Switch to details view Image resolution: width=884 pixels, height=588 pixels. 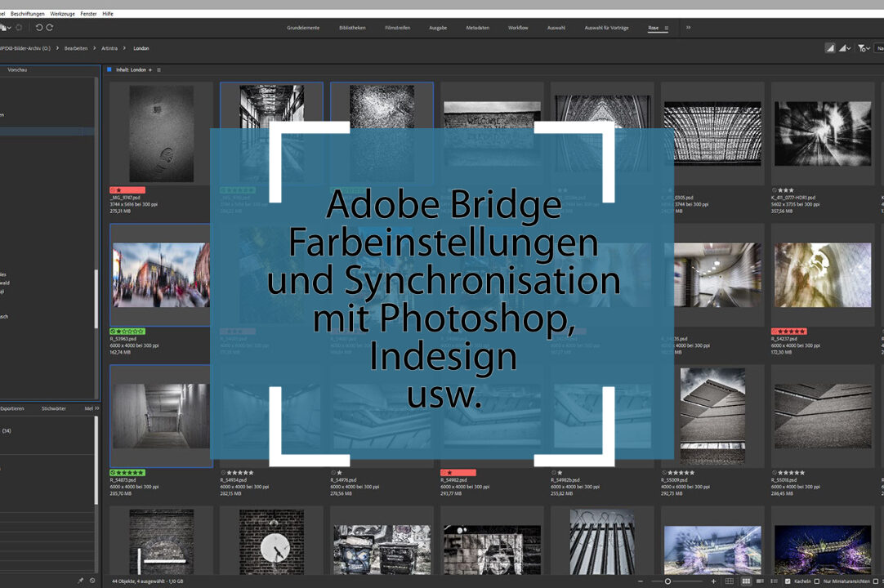point(760,581)
